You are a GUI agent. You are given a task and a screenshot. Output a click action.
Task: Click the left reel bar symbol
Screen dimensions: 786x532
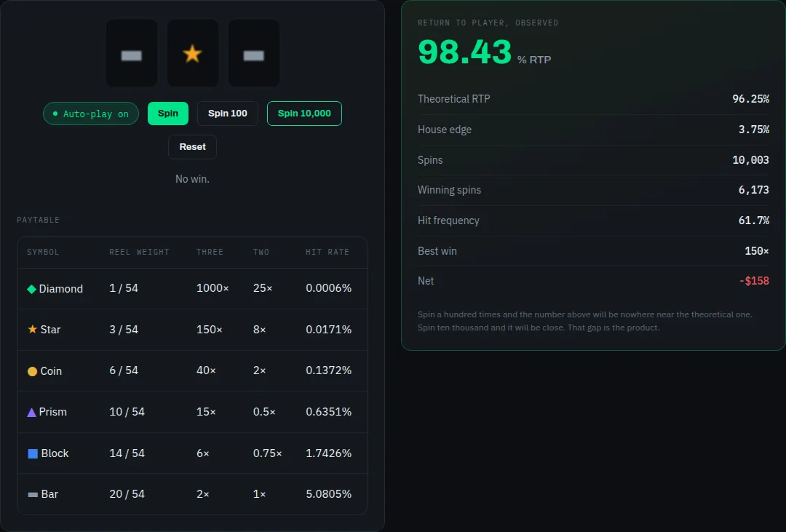[x=131, y=55]
